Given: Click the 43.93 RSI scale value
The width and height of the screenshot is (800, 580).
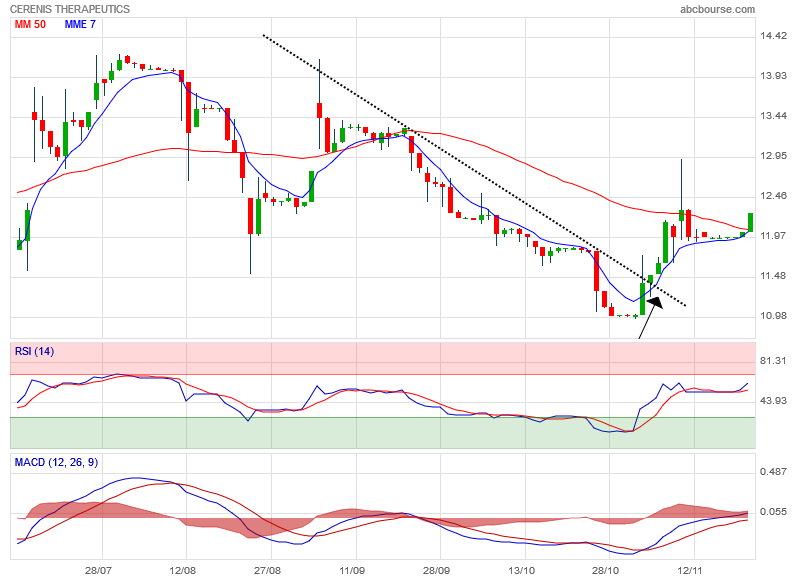Looking at the screenshot, I should (773, 401).
